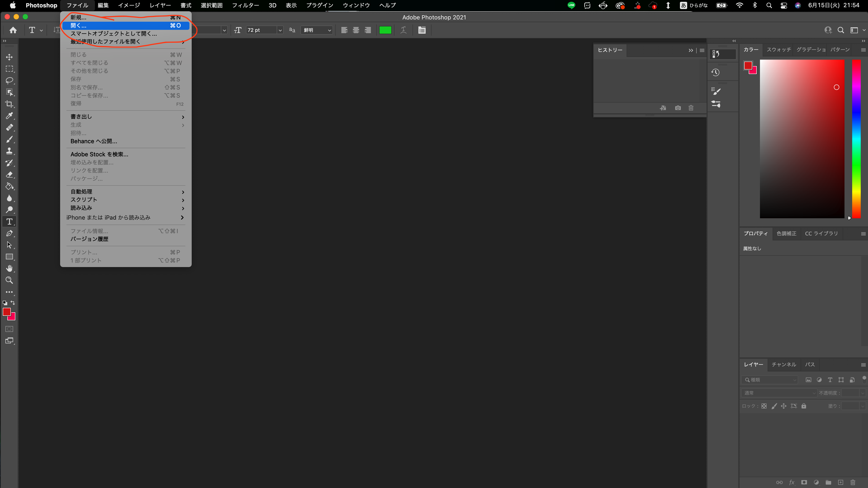Choose バージョン履歴 entry
Viewport: 868px width, 488px height.
[x=126, y=239]
